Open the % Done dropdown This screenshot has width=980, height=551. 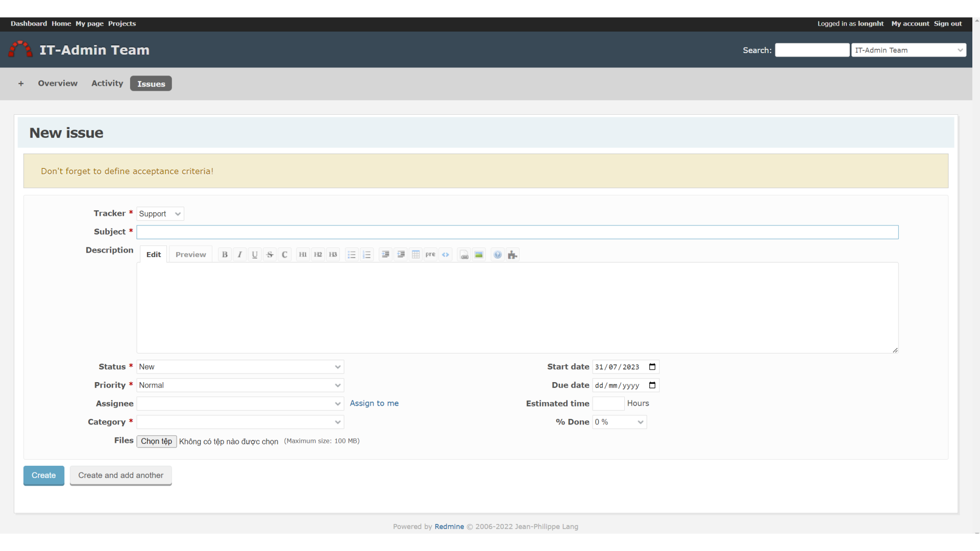(x=619, y=422)
